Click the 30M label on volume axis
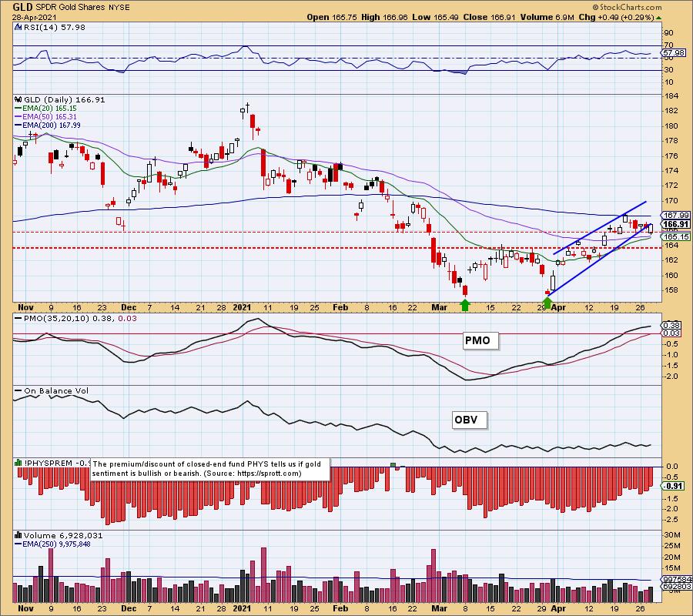Image resolution: width=693 pixels, height=616 pixels. (672, 534)
